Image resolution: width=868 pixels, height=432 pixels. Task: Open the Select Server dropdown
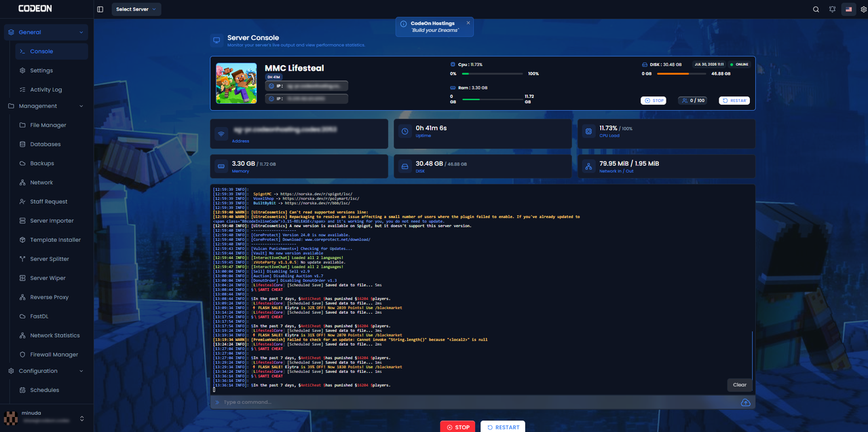point(136,10)
